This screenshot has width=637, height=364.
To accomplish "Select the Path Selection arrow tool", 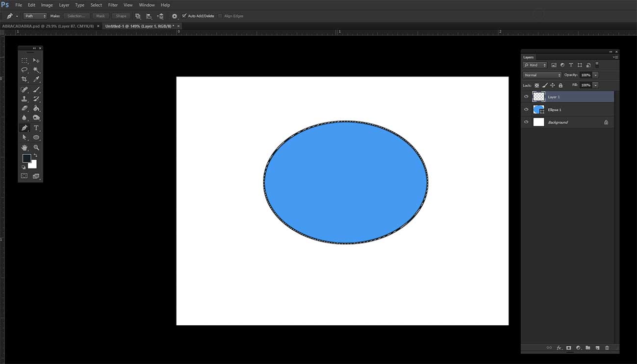I will [25, 138].
